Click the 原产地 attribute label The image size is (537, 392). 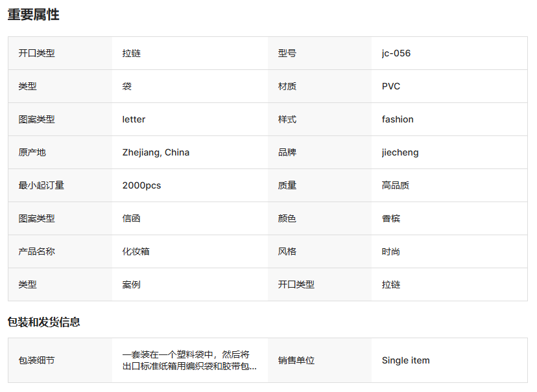click(x=32, y=152)
